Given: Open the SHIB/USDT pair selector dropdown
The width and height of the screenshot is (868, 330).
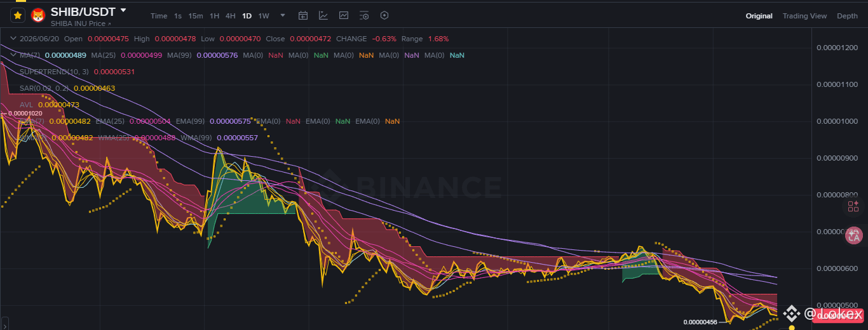Looking at the screenshot, I should pyautogui.click(x=123, y=10).
